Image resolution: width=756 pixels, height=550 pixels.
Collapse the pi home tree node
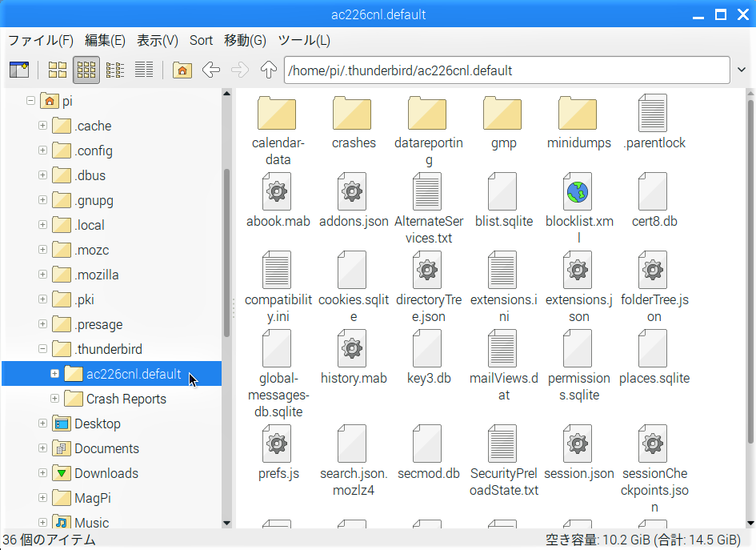coord(31,101)
